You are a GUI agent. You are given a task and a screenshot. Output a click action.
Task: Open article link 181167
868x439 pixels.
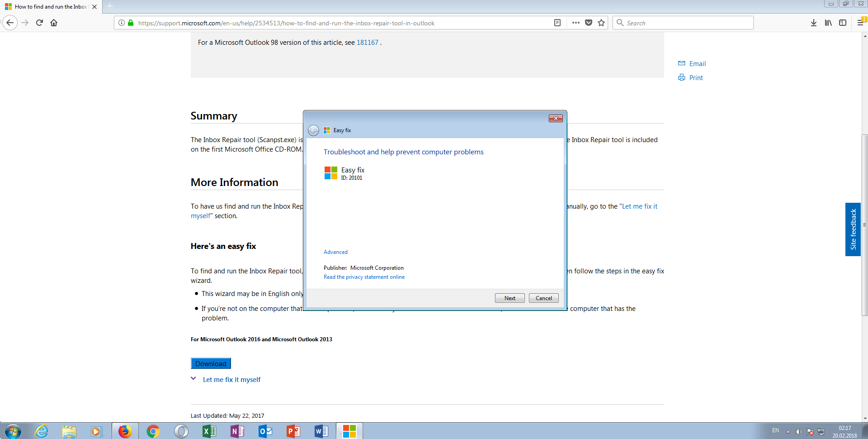click(x=367, y=43)
